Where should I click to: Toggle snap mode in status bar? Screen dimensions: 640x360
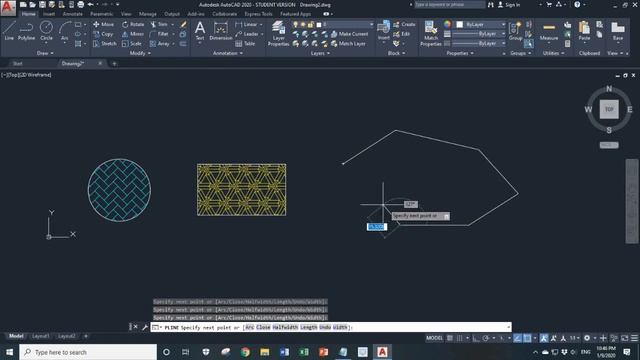tap(460, 338)
